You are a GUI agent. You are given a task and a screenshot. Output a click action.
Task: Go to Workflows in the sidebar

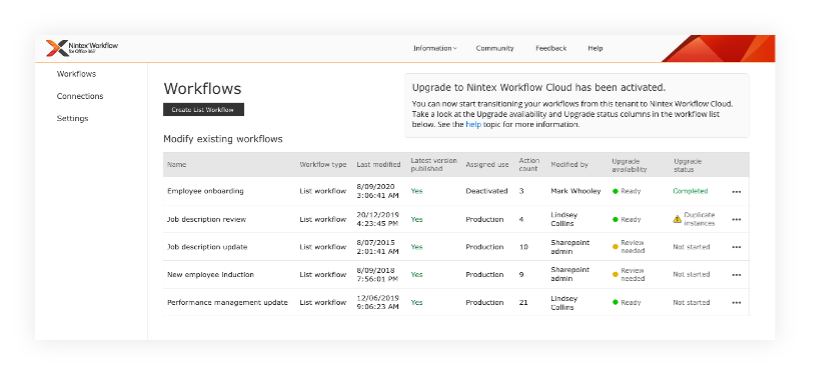pyautogui.click(x=77, y=74)
